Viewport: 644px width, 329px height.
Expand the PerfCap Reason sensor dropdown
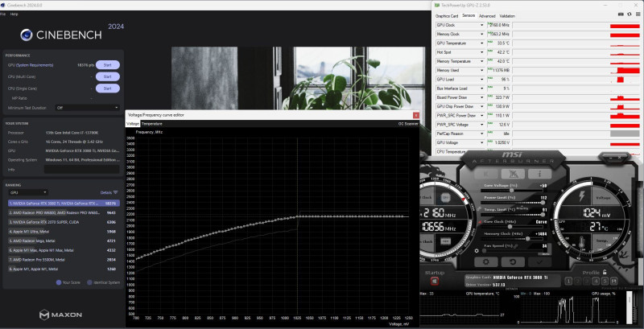(x=481, y=134)
